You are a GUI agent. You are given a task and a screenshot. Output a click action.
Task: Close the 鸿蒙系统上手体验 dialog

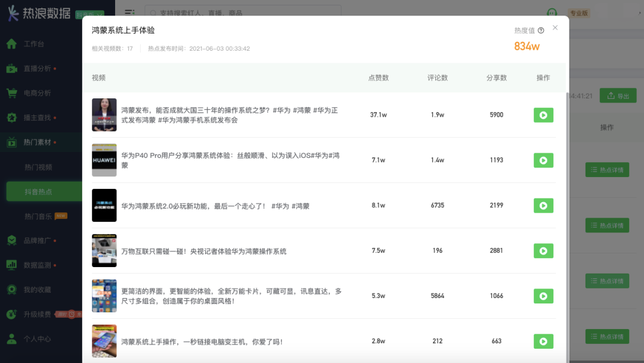pos(555,27)
